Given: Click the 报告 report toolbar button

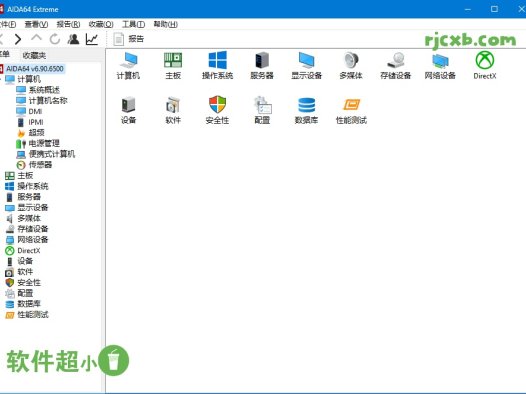Looking at the screenshot, I should click(x=128, y=39).
